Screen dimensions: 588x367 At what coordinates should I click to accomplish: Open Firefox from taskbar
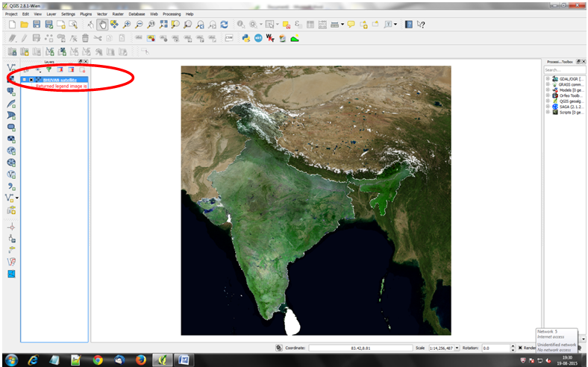point(141,360)
